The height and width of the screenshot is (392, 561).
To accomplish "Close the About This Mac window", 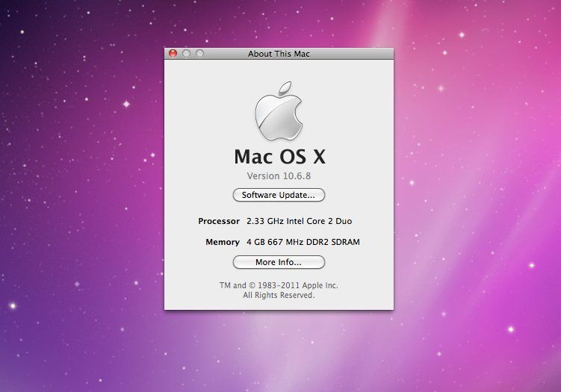I will [173, 54].
